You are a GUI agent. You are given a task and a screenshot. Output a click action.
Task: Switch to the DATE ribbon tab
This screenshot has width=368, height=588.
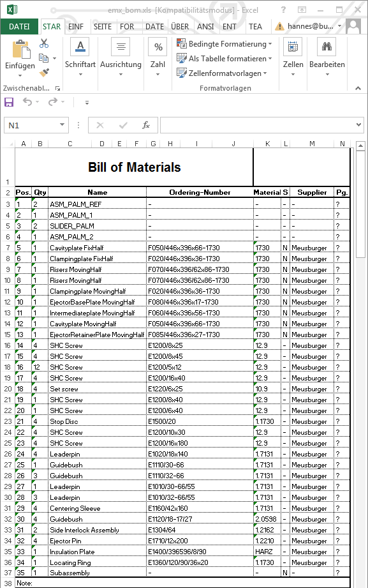click(x=154, y=27)
